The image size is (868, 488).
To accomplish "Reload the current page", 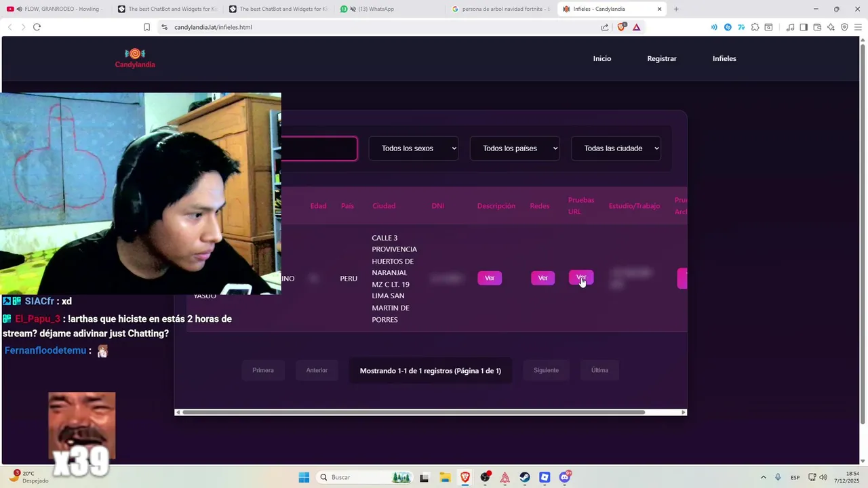I will 37,27.
